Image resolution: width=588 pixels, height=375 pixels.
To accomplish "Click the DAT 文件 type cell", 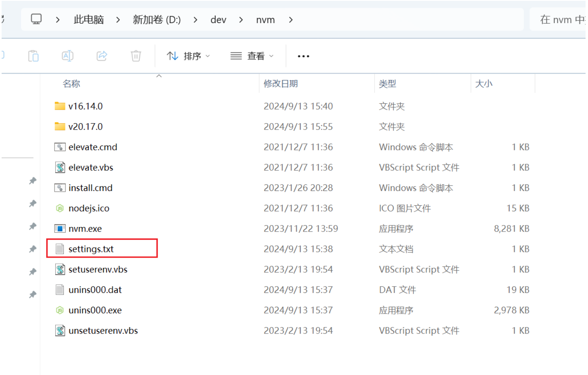I will (397, 290).
